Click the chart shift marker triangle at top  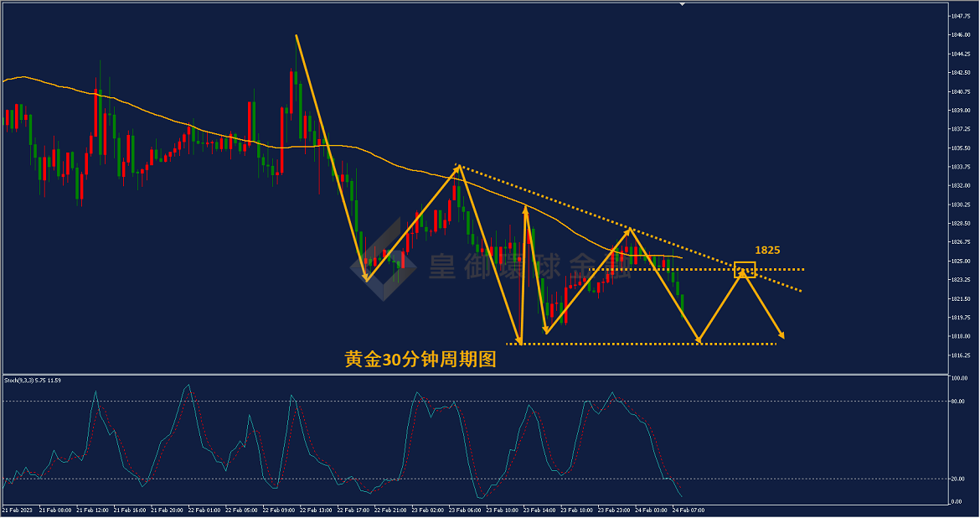(683, 3)
